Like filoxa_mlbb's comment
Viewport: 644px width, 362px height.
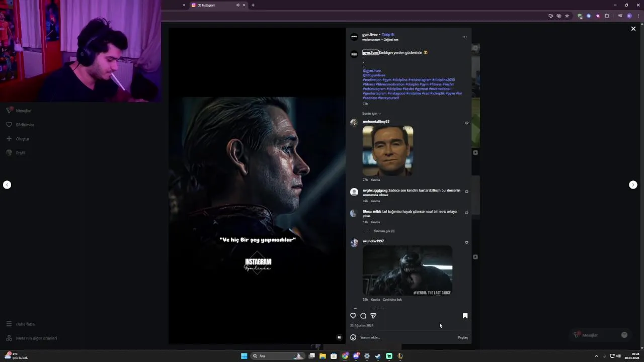click(466, 213)
